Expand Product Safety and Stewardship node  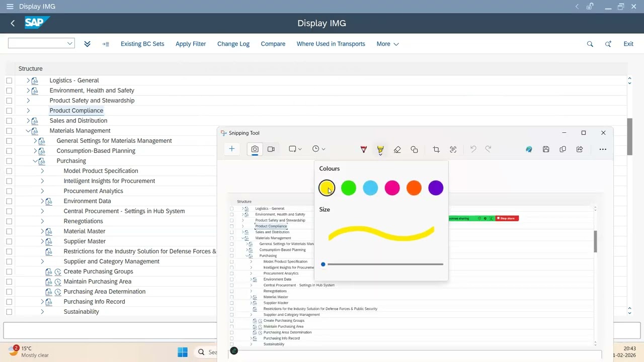[28, 101]
